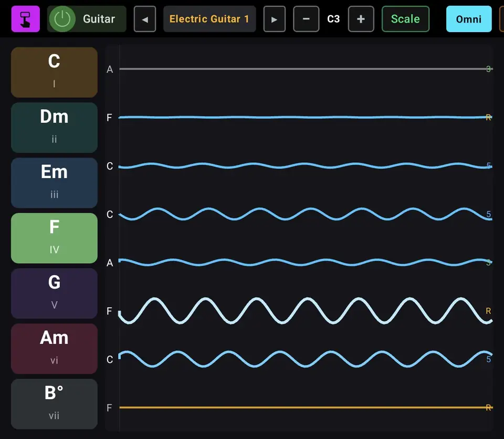Pluck the large vibrating F string
This screenshot has height=439, width=504.
(306, 311)
